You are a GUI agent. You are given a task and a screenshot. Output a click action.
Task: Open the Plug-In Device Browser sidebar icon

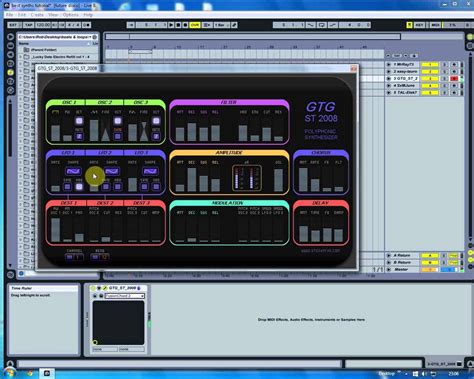coord(11,55)
